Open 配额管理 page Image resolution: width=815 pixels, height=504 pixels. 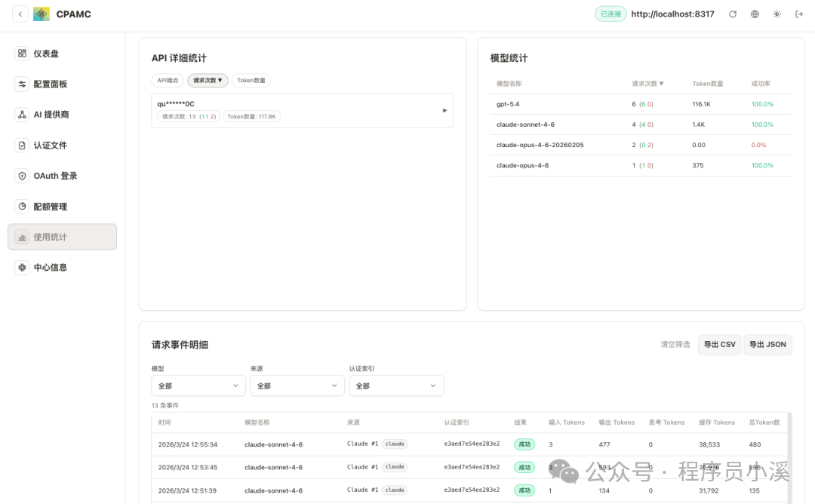coord(63,206)
